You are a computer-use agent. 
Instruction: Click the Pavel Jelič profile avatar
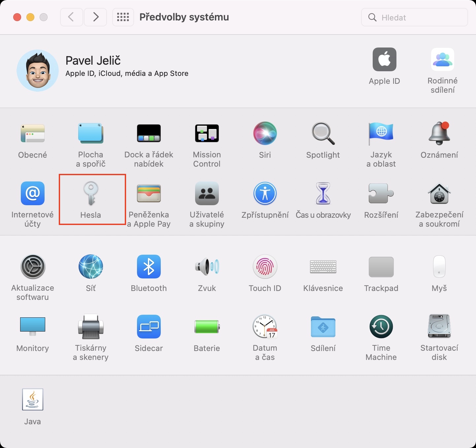coord(38,71)
